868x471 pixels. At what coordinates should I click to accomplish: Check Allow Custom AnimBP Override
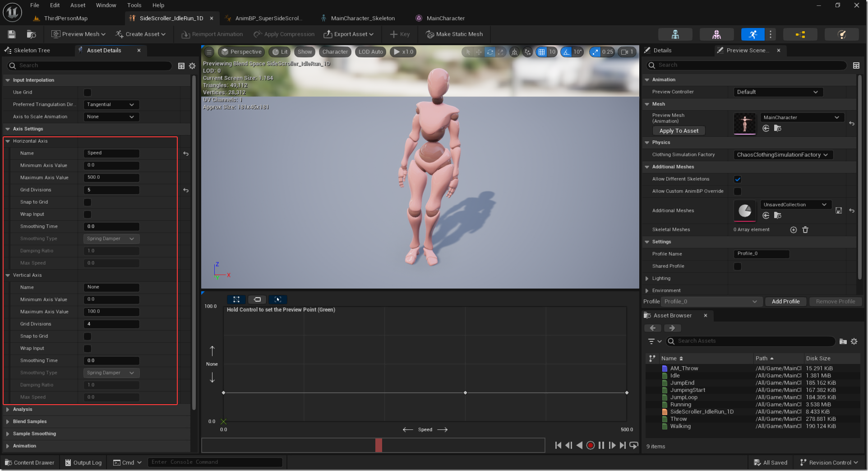coord(738,191)
